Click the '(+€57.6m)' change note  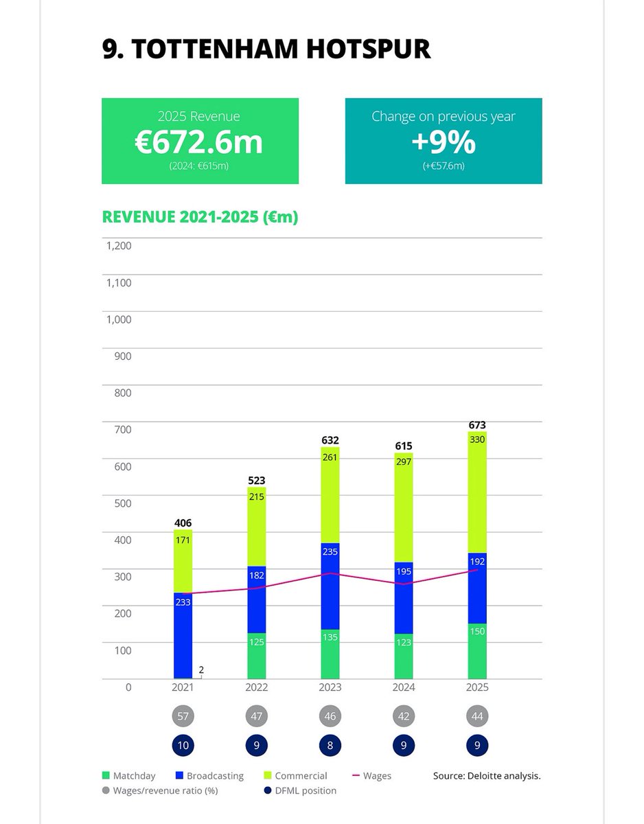coord(444,167)
